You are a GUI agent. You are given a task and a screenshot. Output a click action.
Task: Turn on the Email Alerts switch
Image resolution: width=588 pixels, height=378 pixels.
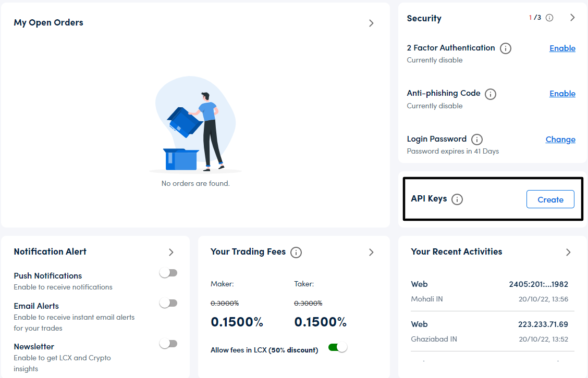[x=168, y=303]
